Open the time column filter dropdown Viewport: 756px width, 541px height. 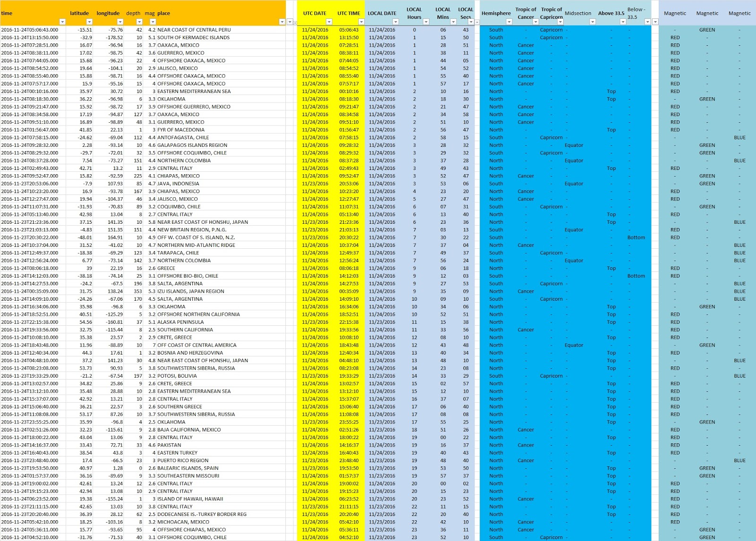pyautogui.click(x=62, y=22)
